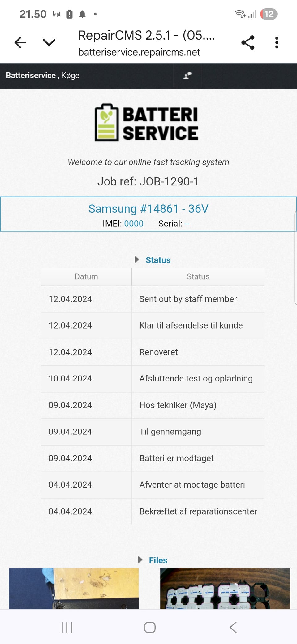Open the battery cells photo thumbnail
The width and height of the screenshot is (297, 644).
point(225,588)
